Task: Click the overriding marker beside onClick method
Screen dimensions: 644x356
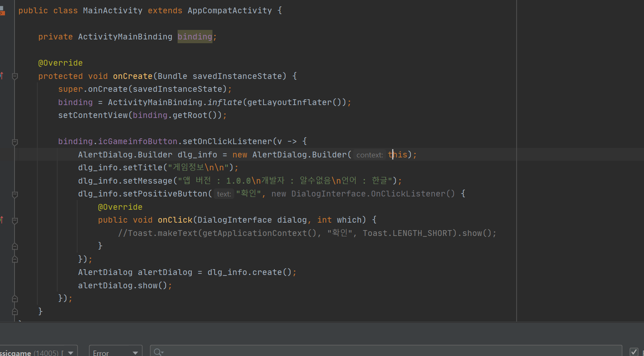Action: tap(2, 220)
